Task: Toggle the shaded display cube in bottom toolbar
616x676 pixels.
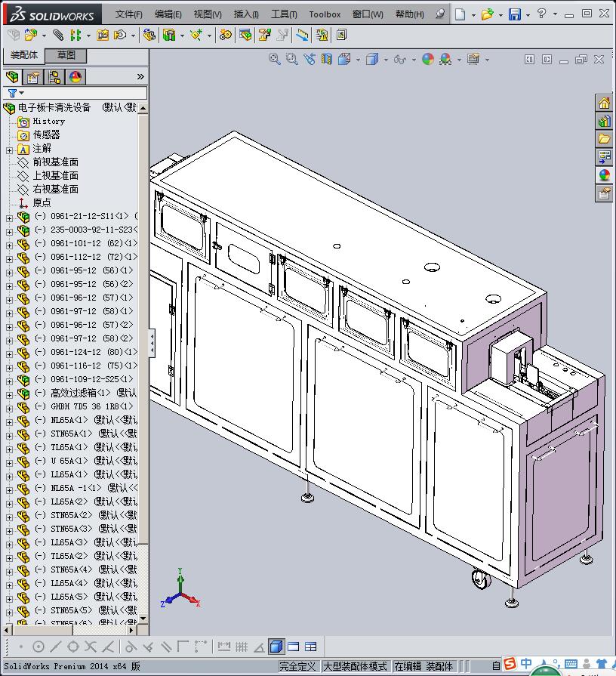Action: pyautogui.click(x=276, y=647)
